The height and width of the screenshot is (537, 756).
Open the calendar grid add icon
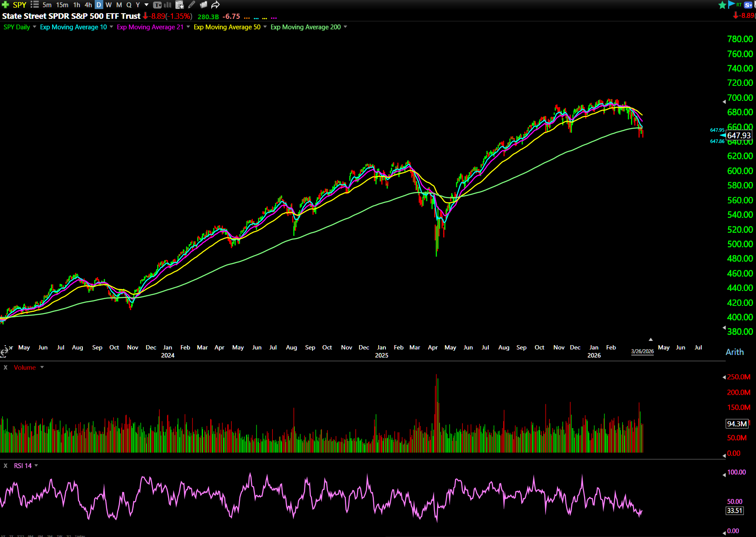coord(179,5)
